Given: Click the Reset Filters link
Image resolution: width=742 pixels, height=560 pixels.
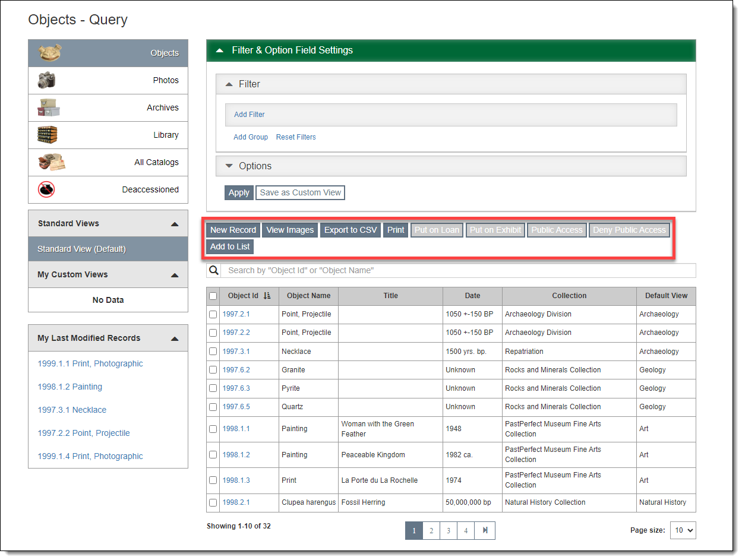Looking at the screenshot, I should click(x=296, y=137).
